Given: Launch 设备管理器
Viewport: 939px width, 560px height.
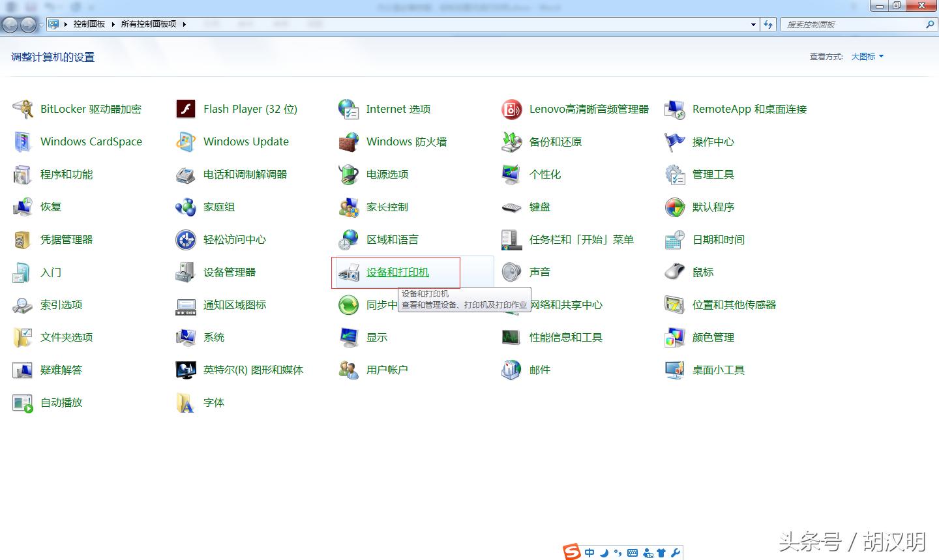Looking at the screenshot, I should click(x=231, y=272).
